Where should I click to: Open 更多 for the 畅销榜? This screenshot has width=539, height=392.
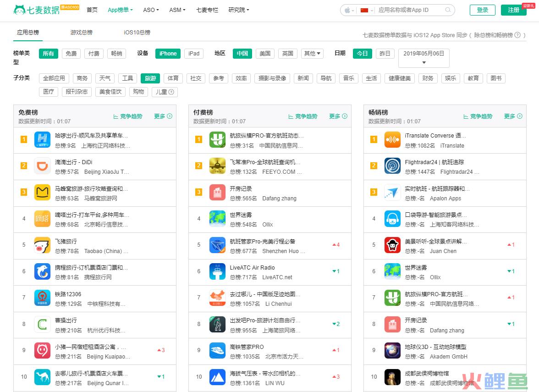pos(513,116)
